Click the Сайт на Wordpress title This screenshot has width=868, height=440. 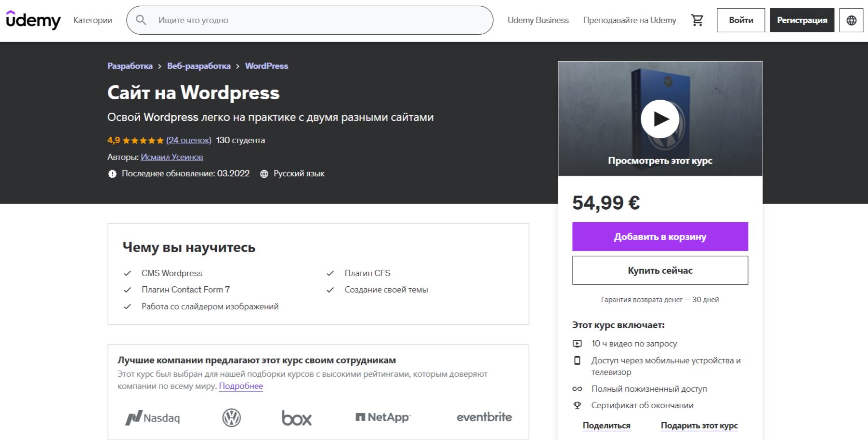click(193, 93)
